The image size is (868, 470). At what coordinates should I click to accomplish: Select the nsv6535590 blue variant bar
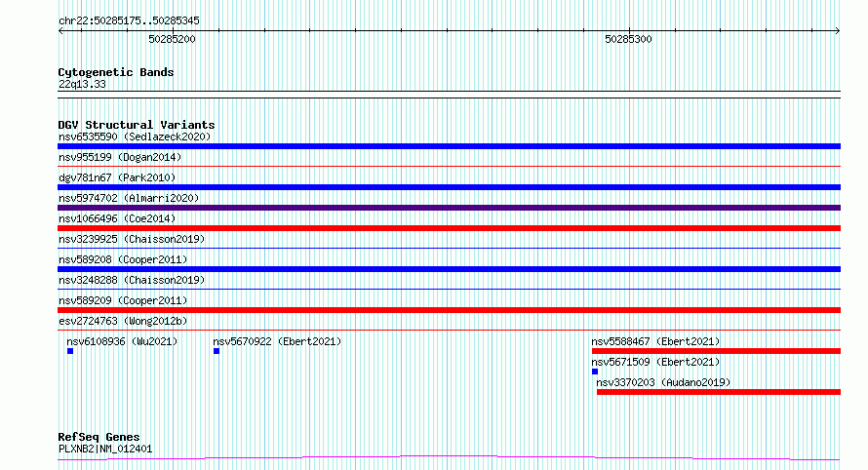click(449, 146)
